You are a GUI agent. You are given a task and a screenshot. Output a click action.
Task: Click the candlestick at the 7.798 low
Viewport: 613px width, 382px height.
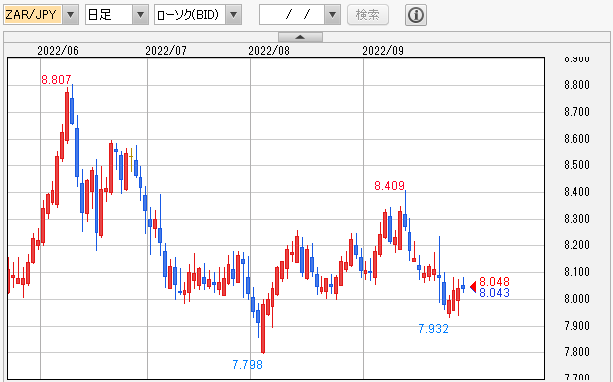pos(263,328)
